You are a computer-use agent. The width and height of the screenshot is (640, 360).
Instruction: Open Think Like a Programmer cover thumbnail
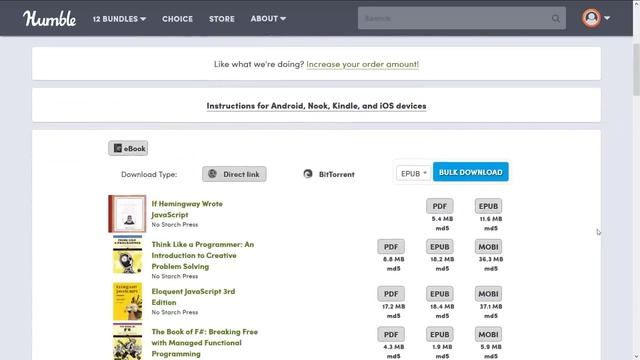point(128,254)
